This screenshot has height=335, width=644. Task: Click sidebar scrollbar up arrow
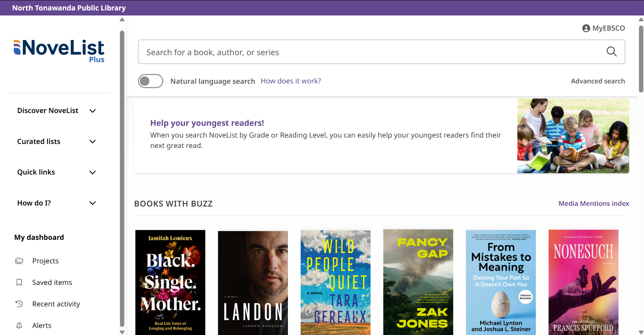point(122,20)
